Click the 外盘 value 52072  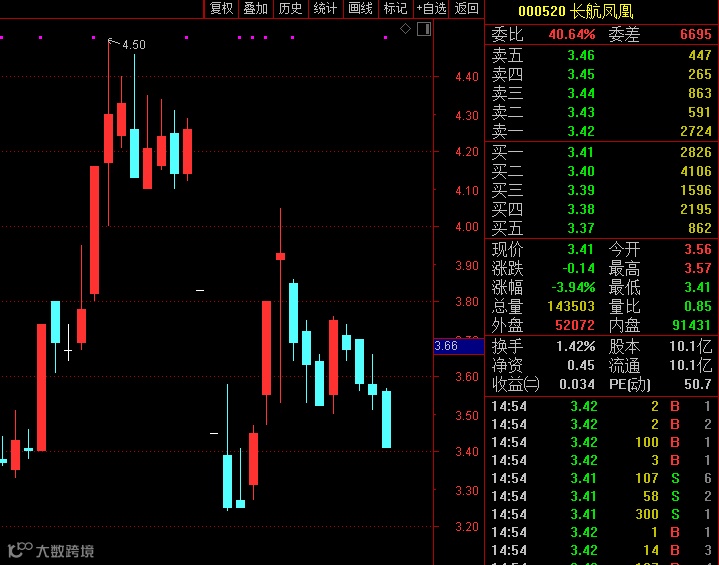click(x=575, y=326)
